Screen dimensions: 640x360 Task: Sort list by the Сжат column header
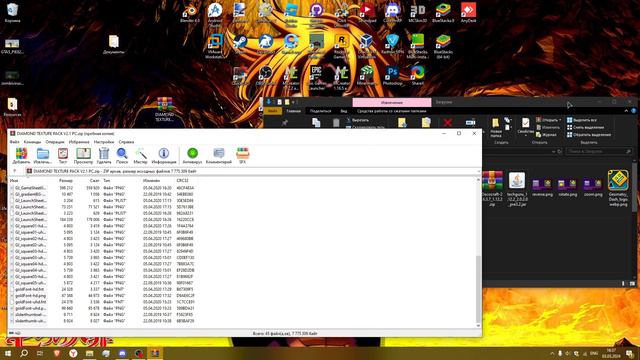coord(95,180)
